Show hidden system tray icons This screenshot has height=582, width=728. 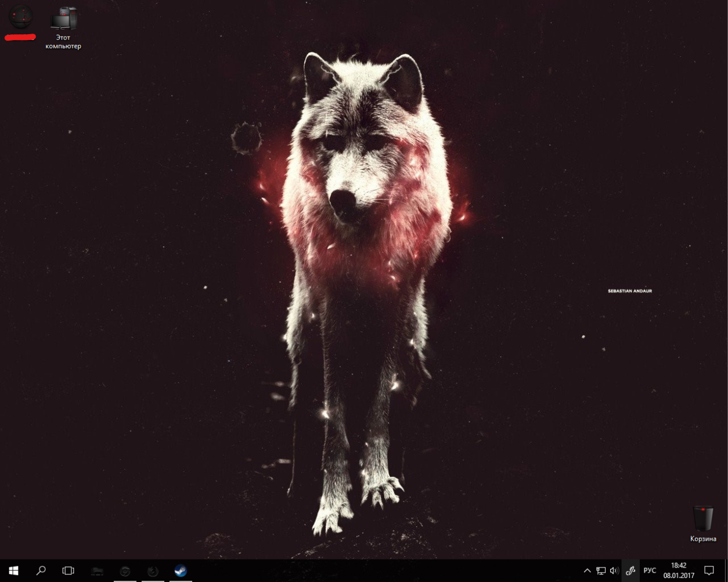point(587,571)
